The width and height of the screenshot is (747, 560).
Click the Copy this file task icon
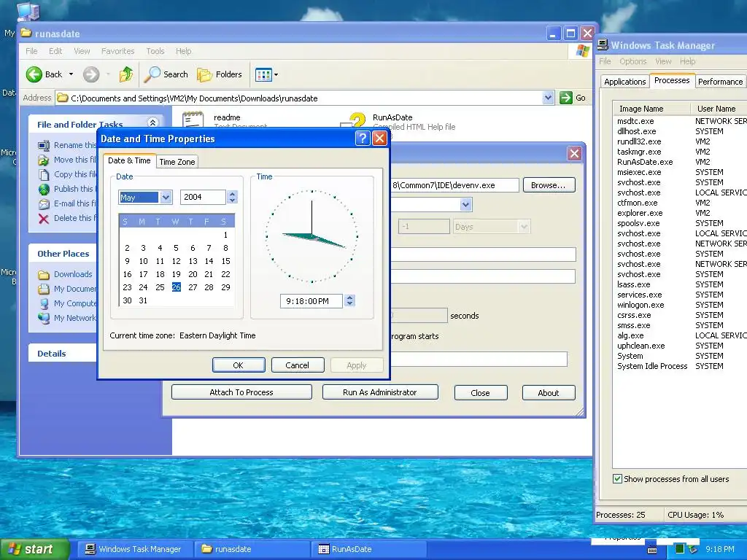[x=44, y=174]
